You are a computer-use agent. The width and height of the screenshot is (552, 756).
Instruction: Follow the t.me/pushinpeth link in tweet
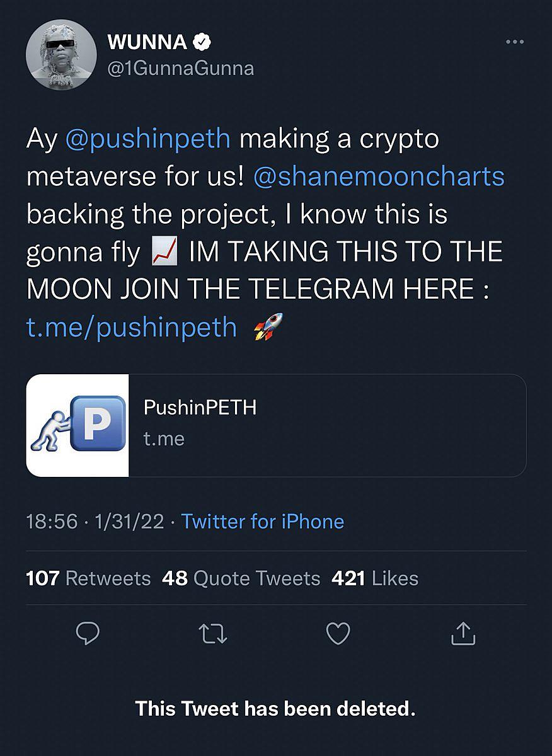pyautogui.click(x=132, y=328)
